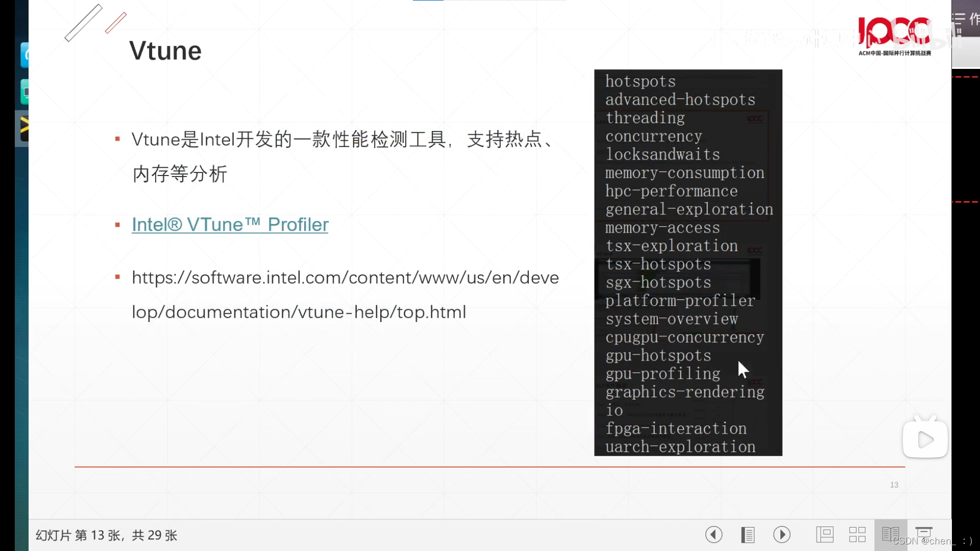Click the slide 13 of 29 status text

[106, 535]
